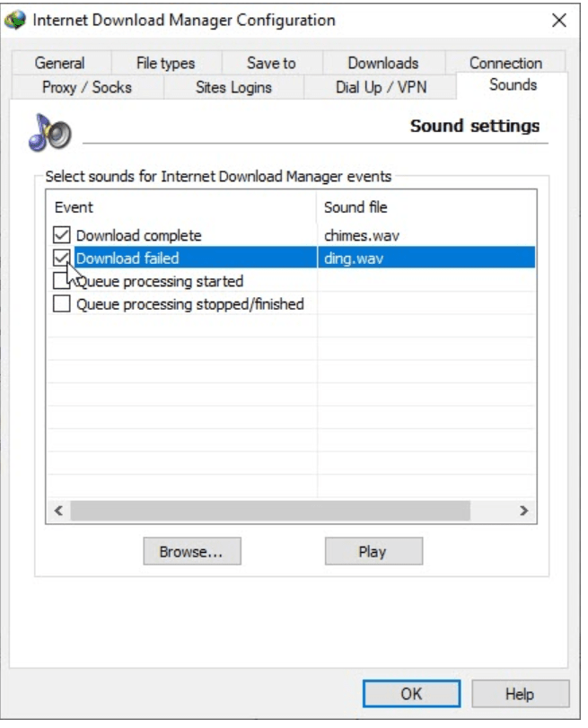Toggle the Download failed checkbox
This screenshot has width=588, height=728.
61,259
